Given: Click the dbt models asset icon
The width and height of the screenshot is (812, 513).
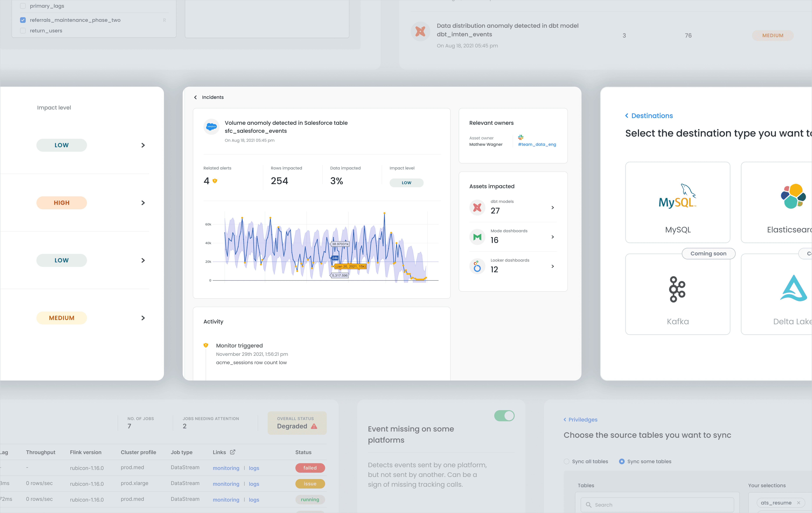Looking at the screenshot, I should pyautogui.click(x=477, y=207).
